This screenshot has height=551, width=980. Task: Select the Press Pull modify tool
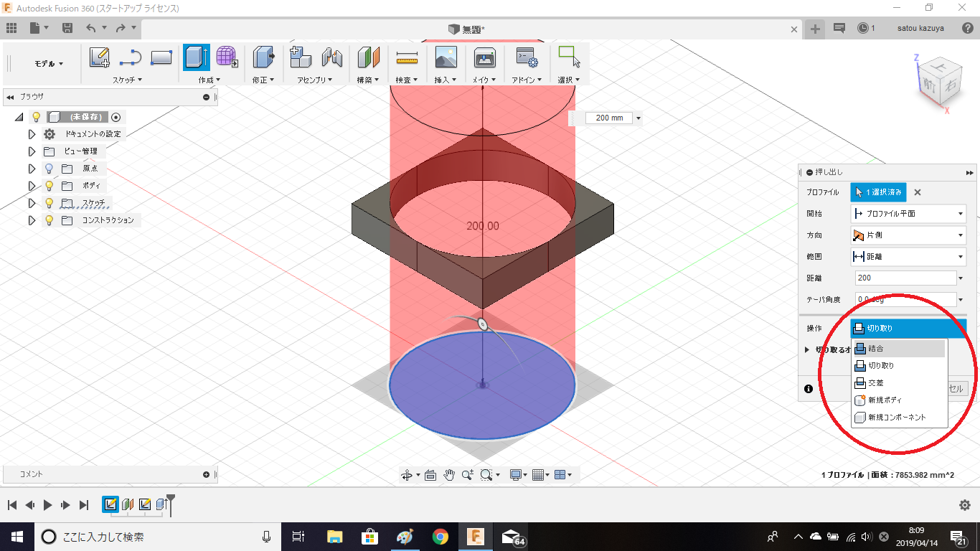pos(264,57)
